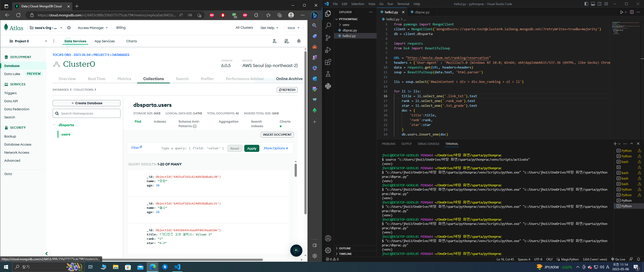Toggle VS Code primary side bar layout
Screen dimensions: 644x272
(586, 4)
